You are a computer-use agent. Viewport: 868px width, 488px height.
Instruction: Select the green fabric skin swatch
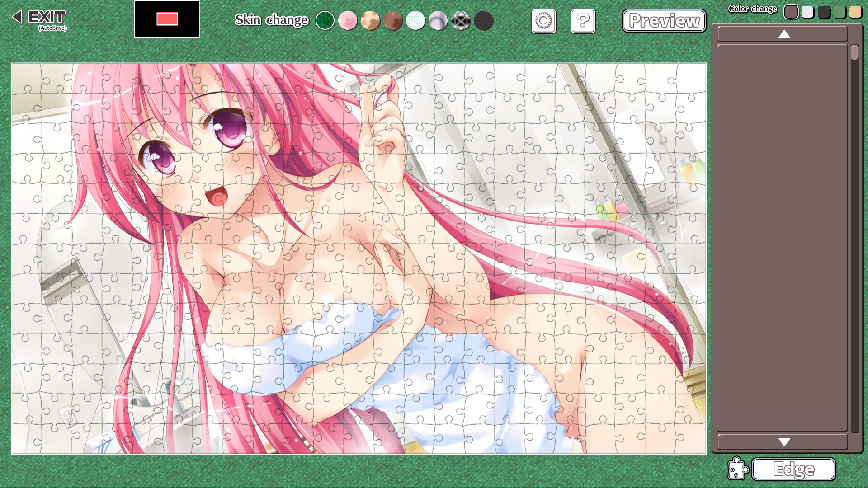[x=325, y=21]
